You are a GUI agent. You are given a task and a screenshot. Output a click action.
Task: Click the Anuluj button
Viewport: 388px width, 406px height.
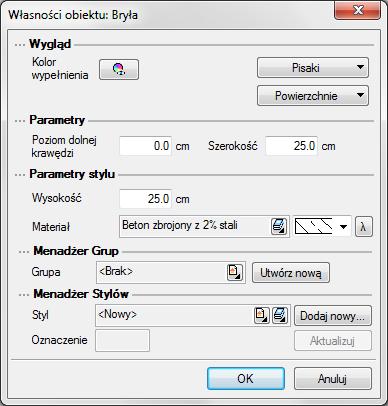tap(333, 379)
